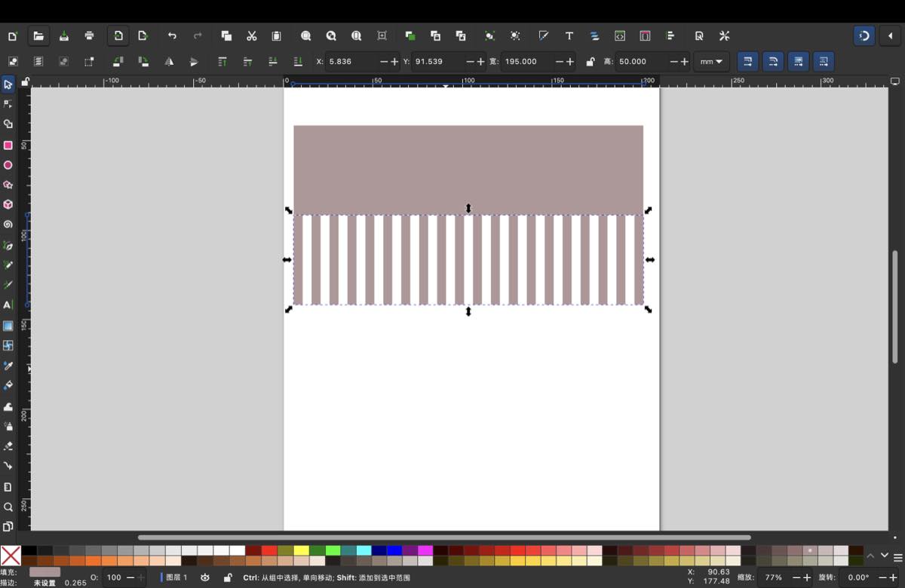
Task: Increase zoom level with plus
Action: pyautogui.click(x=807, y=577)
